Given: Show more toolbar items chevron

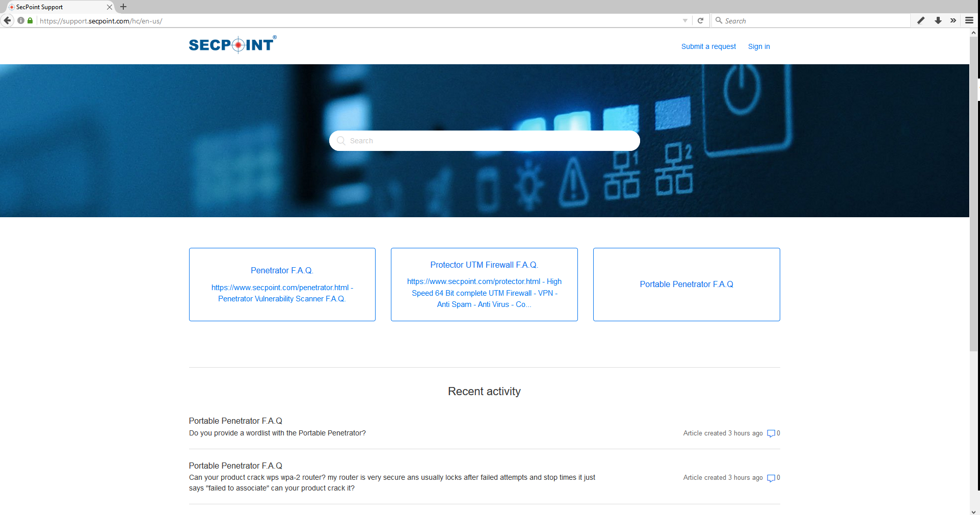Looking at the screenshot, I should [x=953, y=20].
